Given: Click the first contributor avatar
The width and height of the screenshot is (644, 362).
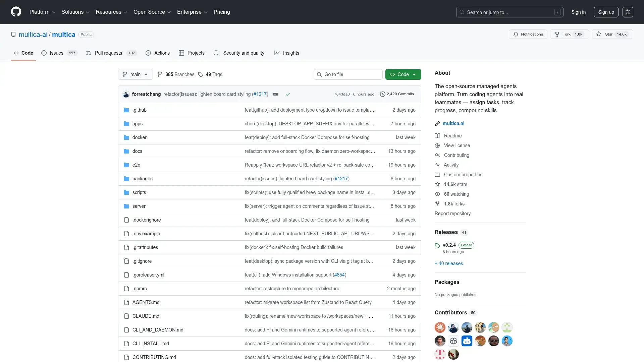Looking at the screenshot, I should 440,327.
